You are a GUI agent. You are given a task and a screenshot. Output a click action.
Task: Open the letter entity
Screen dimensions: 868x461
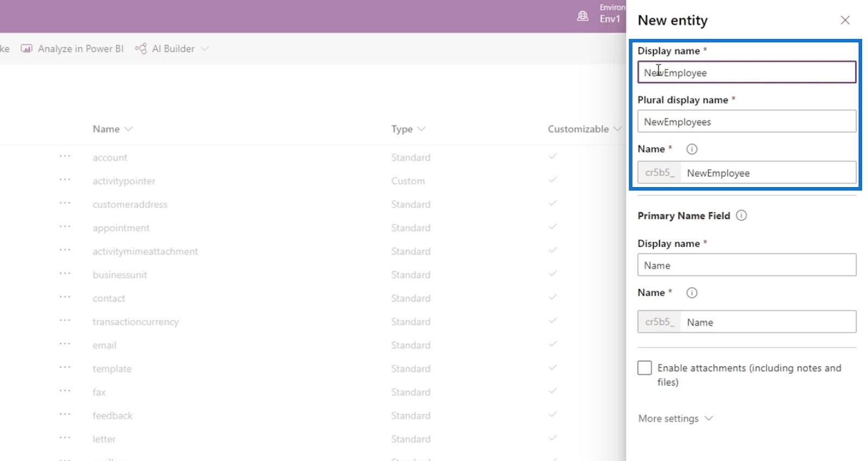click(x=104, y=439)
